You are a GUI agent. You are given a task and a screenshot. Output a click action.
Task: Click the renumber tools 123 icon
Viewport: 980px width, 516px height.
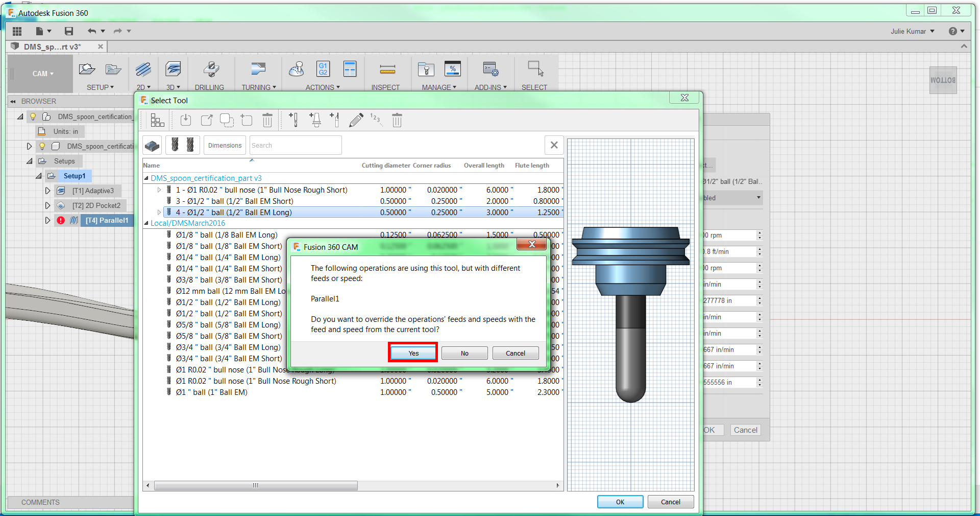[x=376, y=120]
